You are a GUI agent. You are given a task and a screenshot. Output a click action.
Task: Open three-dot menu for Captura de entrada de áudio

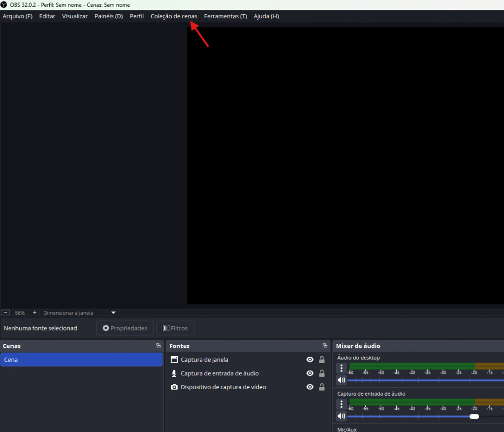(x=341, y=404)
